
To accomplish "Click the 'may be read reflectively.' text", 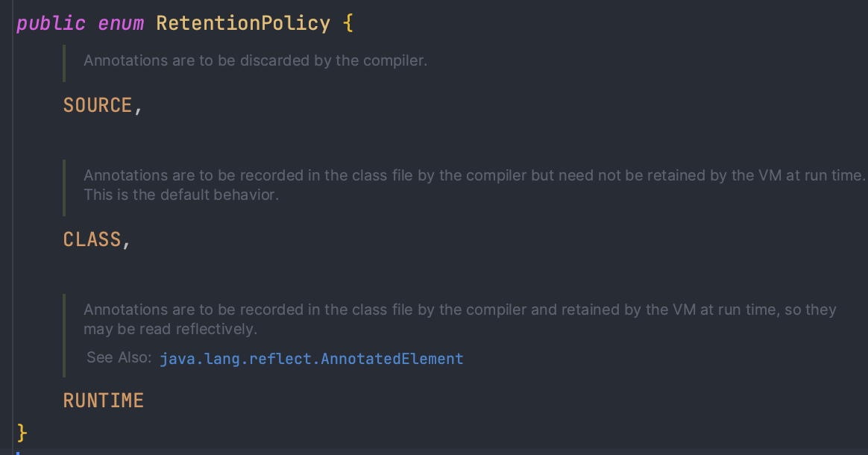I will tap(171, 330).
